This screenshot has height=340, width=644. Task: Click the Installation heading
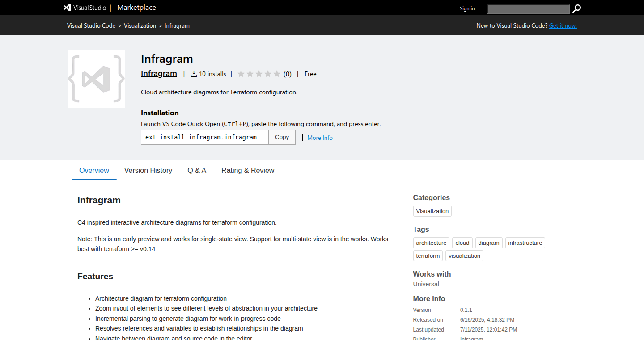tap(160, 113)
